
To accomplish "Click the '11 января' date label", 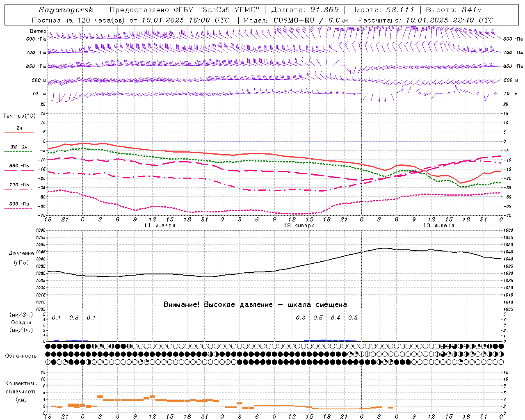I will pyautogui.click(x=160, y=226).
